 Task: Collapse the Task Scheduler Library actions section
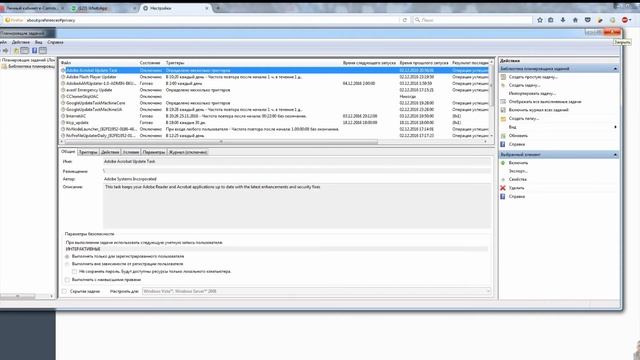tap(615, 69)
